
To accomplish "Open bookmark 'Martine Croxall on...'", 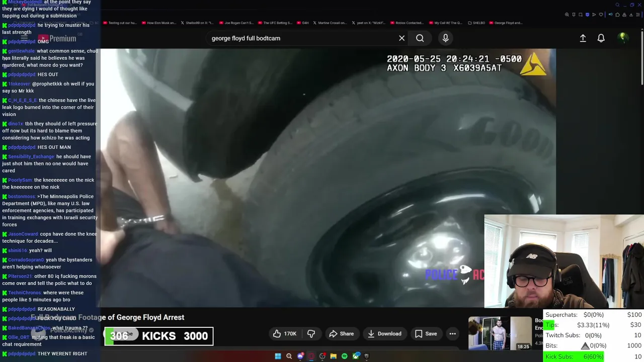I will coord(330,23).
